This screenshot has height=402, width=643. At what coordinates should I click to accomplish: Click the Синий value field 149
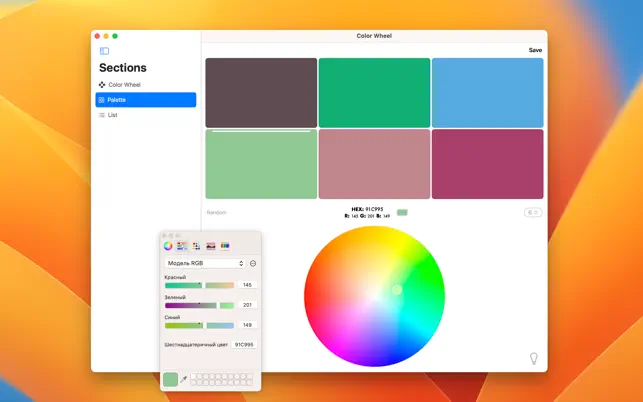click(x=247, y=325)
